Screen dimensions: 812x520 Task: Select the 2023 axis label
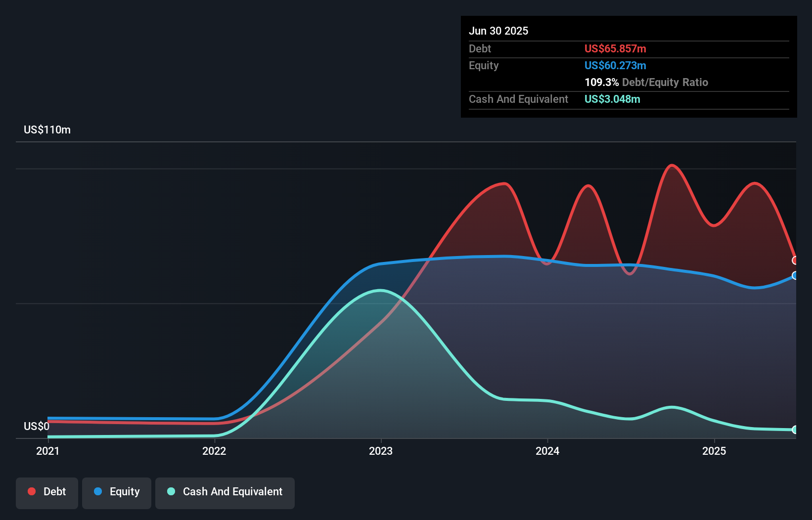(380, 451)
